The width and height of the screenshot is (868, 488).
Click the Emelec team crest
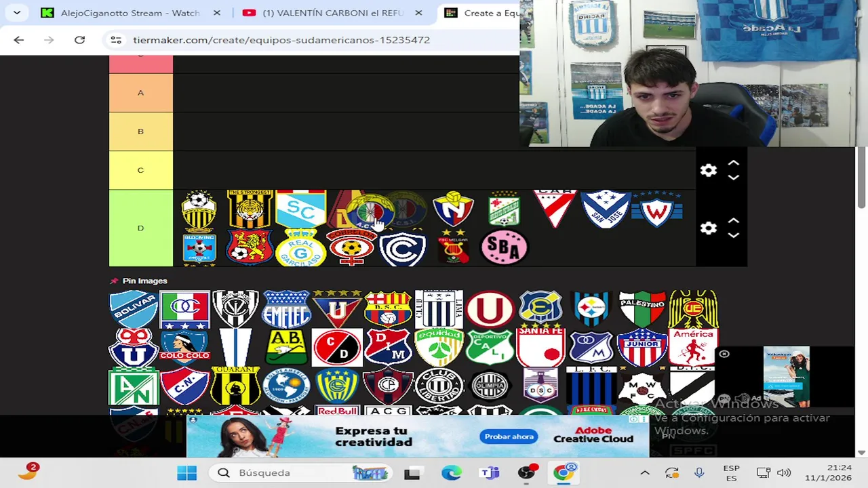(286, 309)
